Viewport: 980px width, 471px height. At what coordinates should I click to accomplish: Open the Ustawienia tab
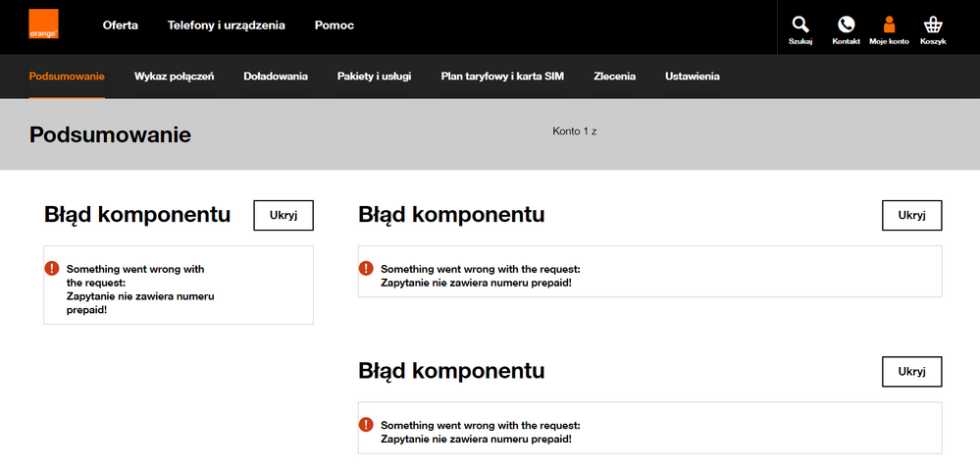(692, 77)
